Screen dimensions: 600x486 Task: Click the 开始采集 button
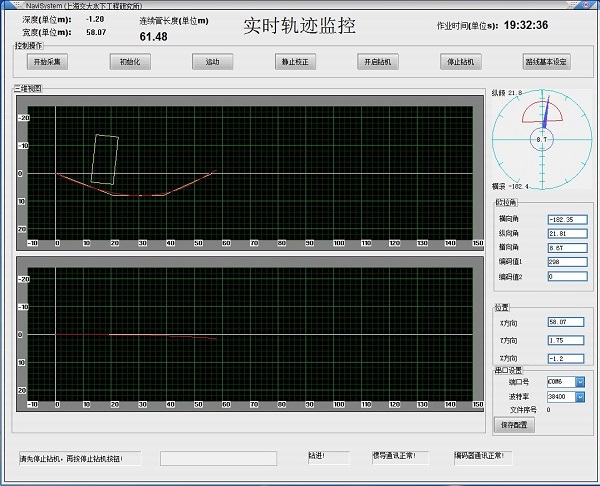(x=47, y=62)
